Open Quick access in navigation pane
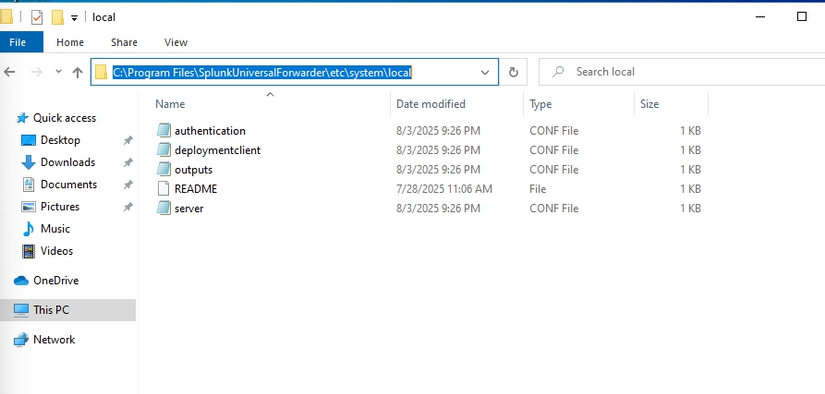 click(x=64, y=118)
